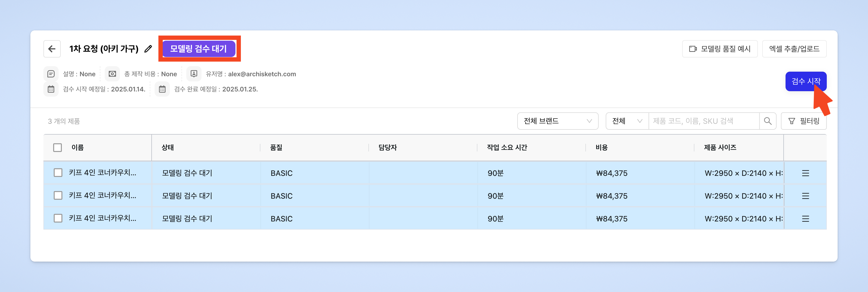
Task: Click the product code search field
Action: (704, 121)
